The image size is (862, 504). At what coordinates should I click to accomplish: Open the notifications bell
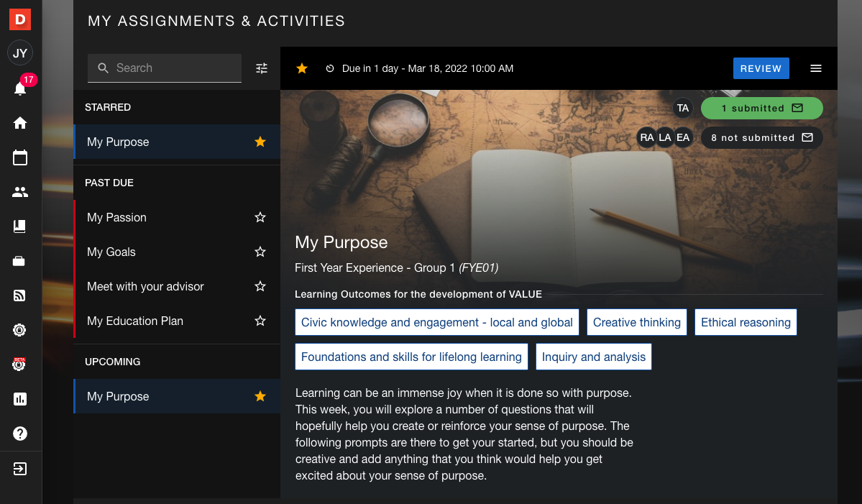(20, 88)
